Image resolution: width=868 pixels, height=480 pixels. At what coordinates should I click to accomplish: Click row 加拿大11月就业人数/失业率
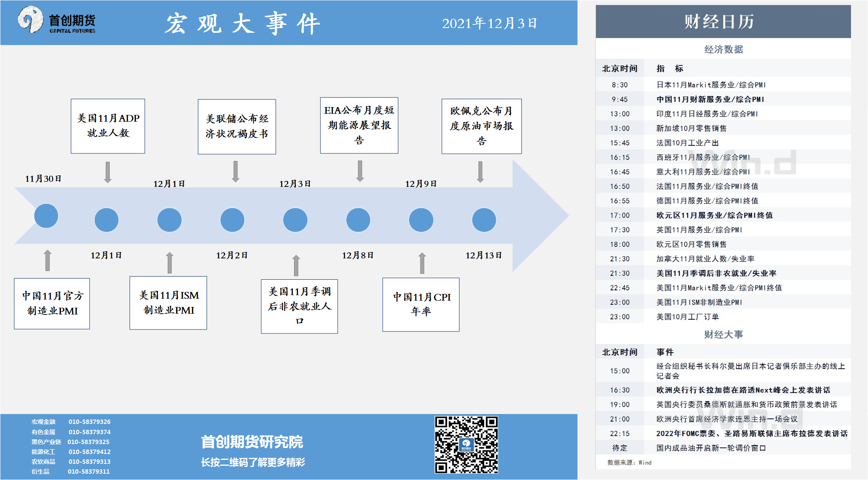[723, 259]
